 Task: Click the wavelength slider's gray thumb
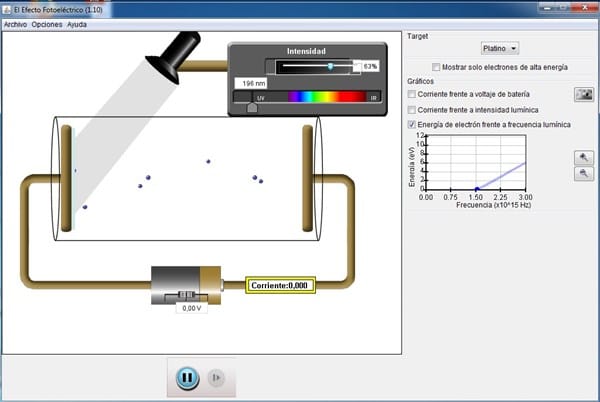tap(251, 107)
